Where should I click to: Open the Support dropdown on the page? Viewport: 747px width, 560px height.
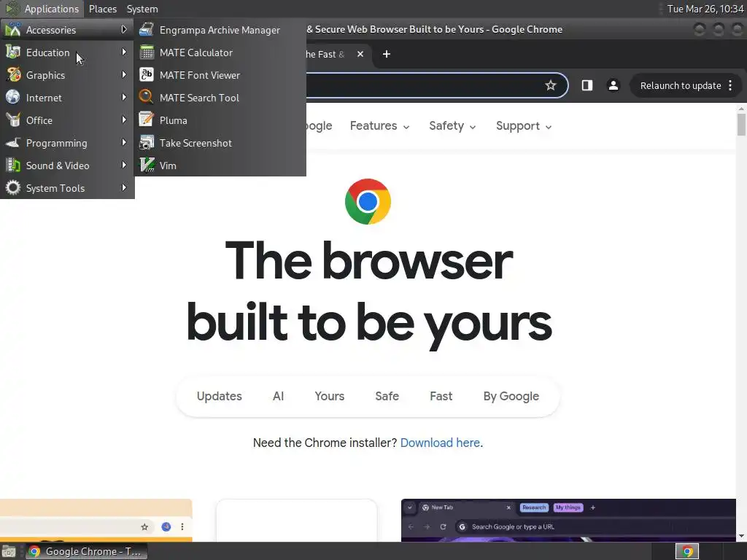click(524, 125)
